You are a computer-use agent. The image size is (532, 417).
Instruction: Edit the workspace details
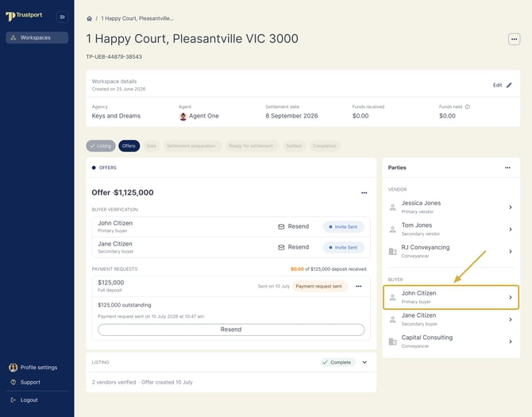(502, 85)
